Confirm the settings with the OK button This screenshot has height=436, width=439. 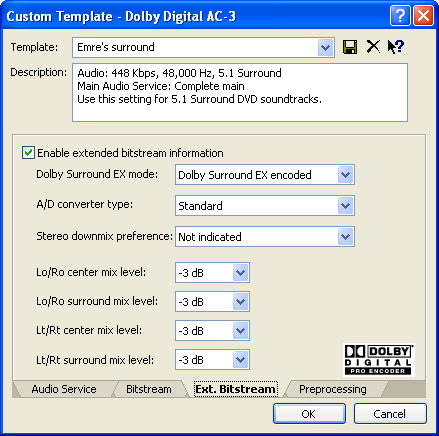point(309,414)
